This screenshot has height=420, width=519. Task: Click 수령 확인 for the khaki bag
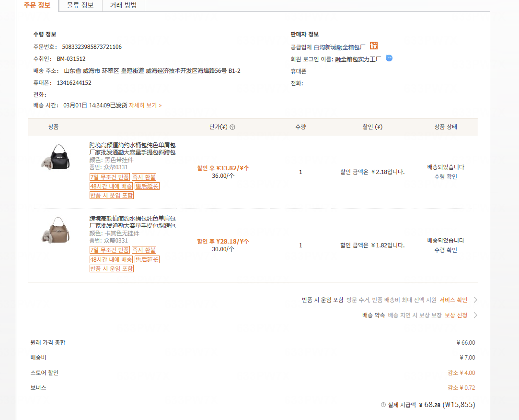click(x=446, y=250)
